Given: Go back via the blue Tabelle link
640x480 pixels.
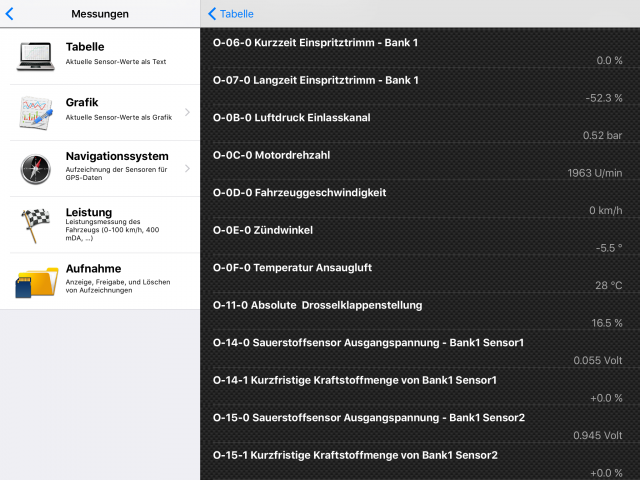Looking at the screenshot, I should pos(231,14).
